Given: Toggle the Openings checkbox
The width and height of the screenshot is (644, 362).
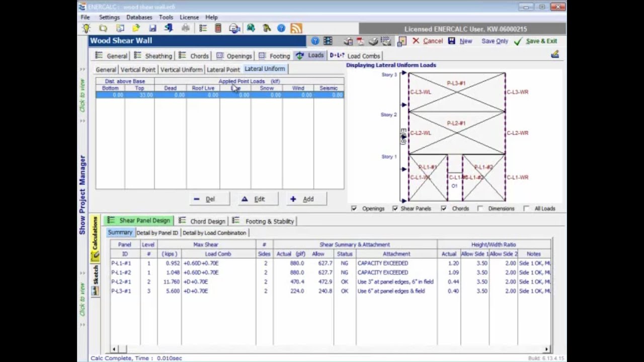Looking at the screenshot, I should (x=354, y=208).
